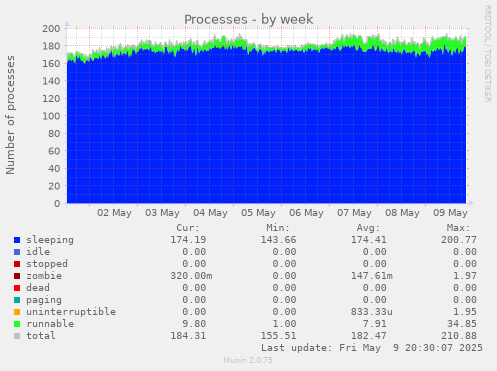Viewport: 497px width, 371px height.
Task: Click total average value 182.47
Action: (x=369, y=336)
